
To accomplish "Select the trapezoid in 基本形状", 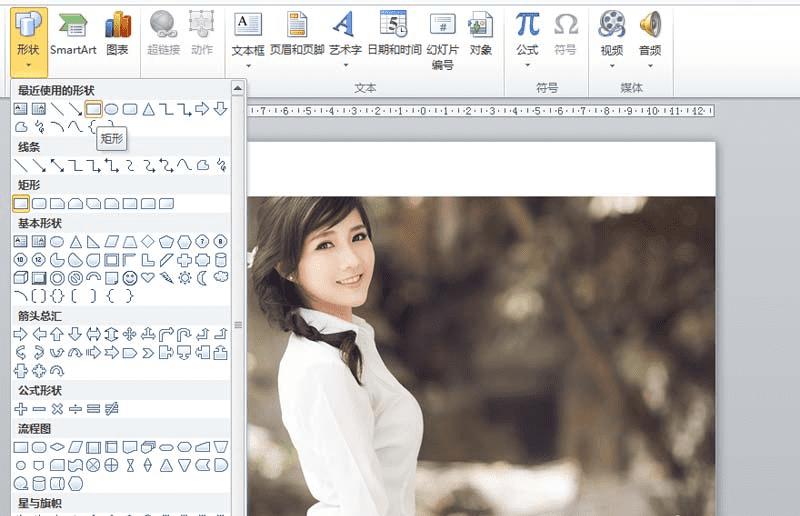I will (130, 241).
